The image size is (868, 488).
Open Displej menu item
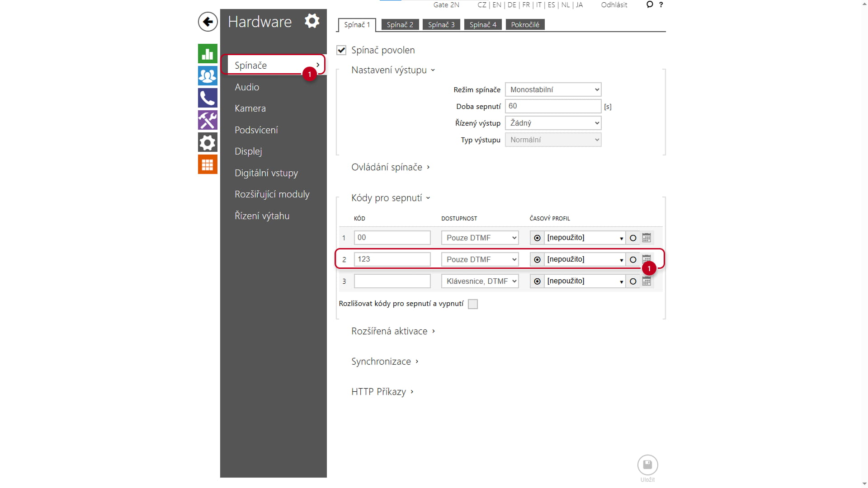point(248,151)
